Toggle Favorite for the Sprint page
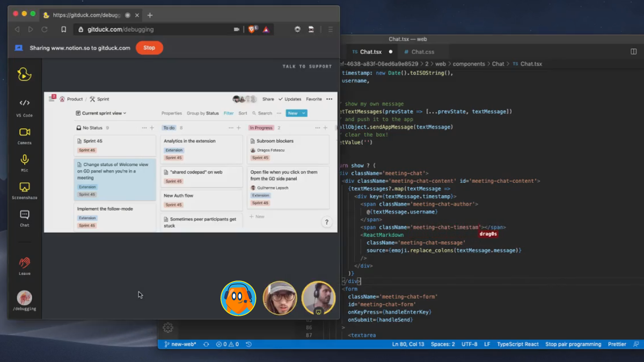This screenshot has width=644, height=362. [314, 99]
